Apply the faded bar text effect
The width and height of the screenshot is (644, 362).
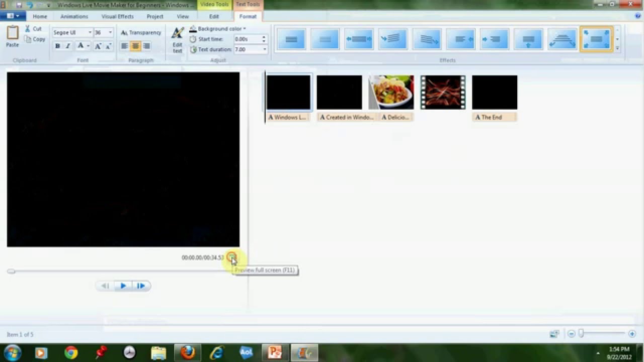coord(325,39)
